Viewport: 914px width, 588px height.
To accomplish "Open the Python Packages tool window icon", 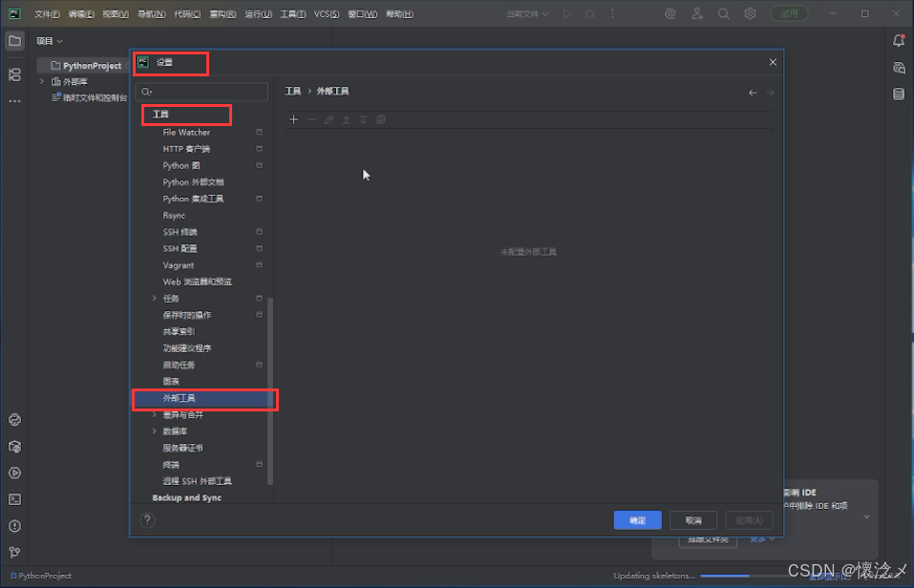I will pyautogui.click(x=14, y=446).
